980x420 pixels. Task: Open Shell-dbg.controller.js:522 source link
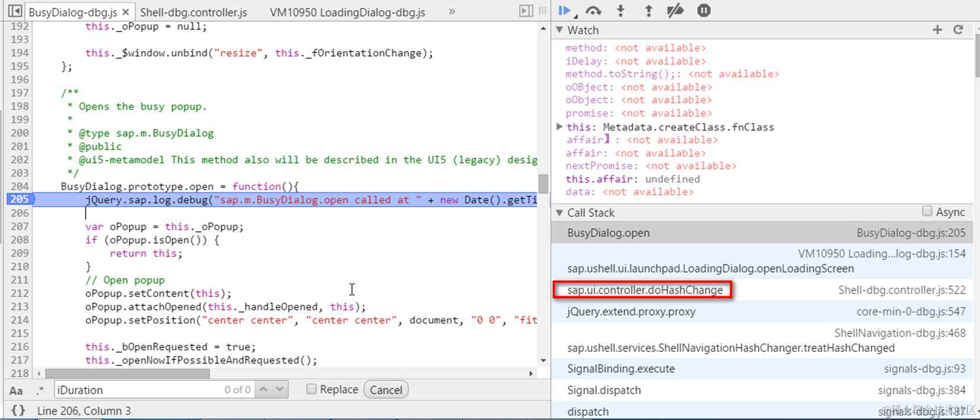[x=902, y=290]
